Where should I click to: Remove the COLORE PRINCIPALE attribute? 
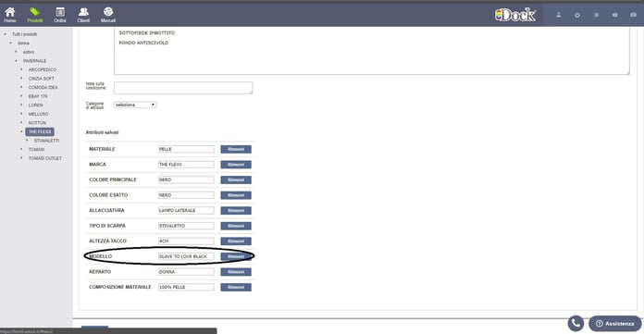236,179
